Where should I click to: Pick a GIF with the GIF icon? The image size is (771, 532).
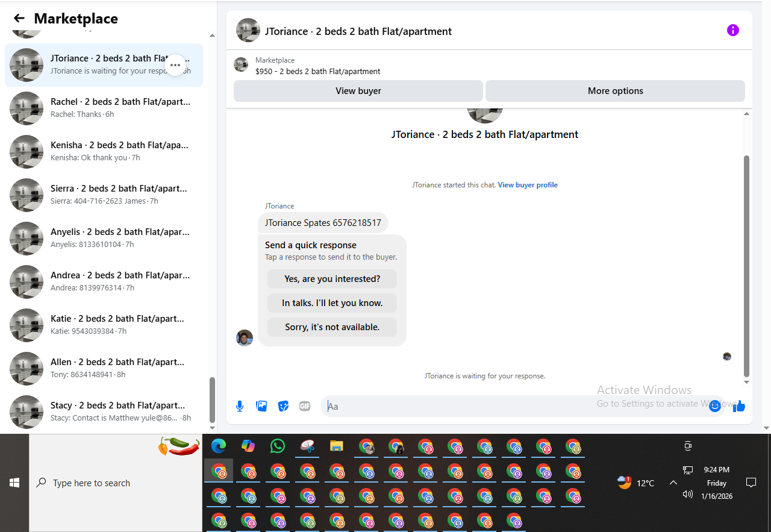click(x=305, y=406)
